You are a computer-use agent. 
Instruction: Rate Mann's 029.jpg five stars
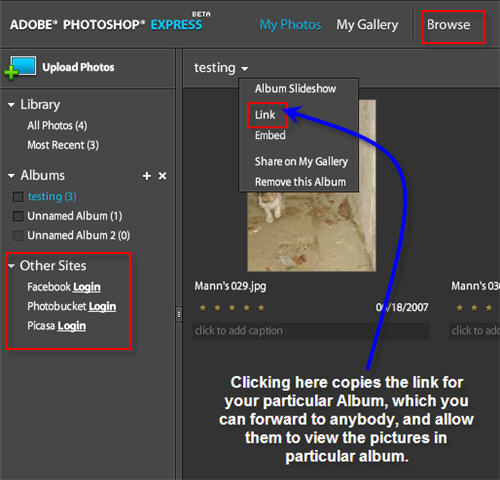pyautogui.click(x=261, y=308)
